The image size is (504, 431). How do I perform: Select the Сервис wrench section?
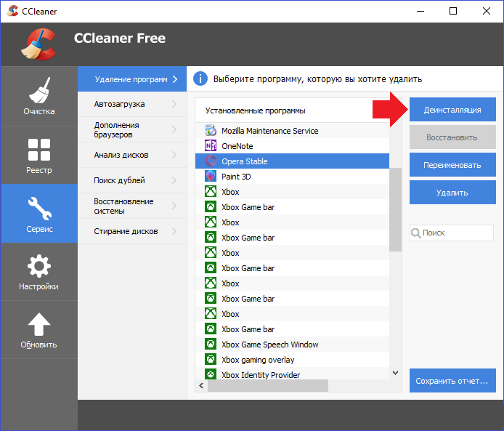[39, 213]
